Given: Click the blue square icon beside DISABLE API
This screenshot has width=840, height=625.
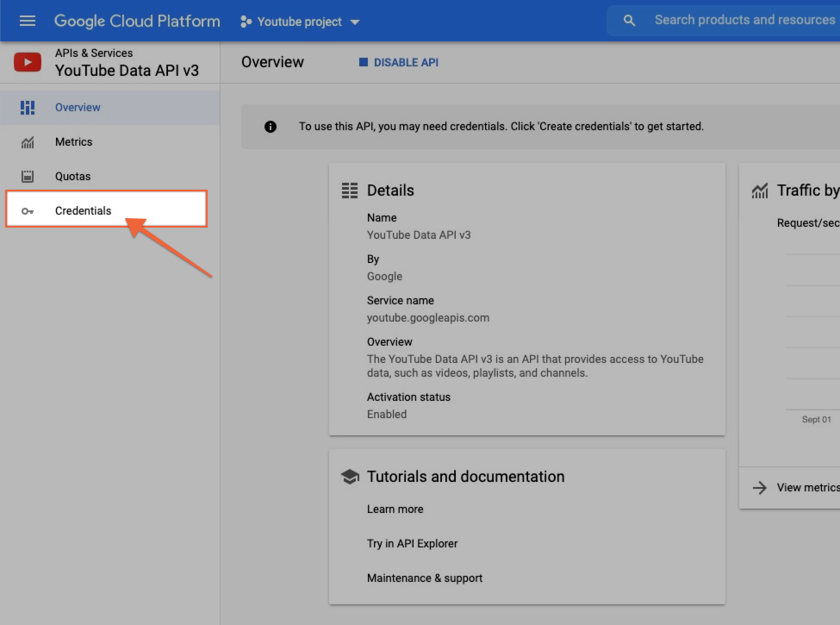Looking at the screenshot, I should 364,62.
